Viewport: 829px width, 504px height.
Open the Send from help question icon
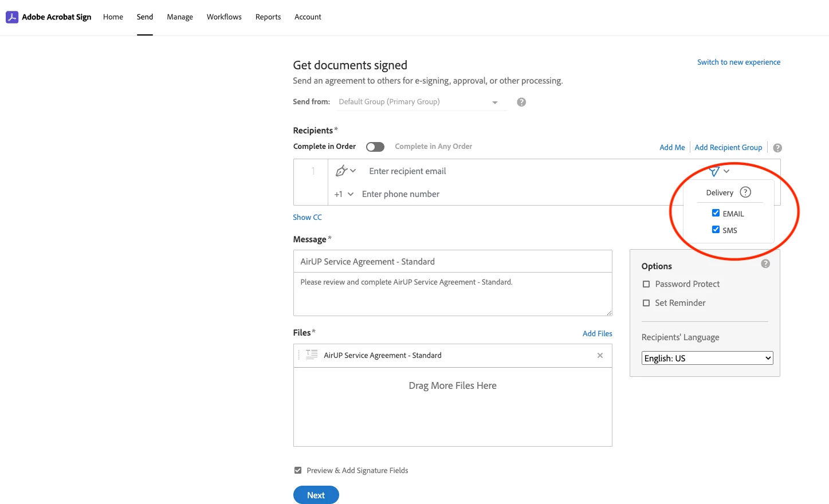pyautogui.click(x=521, y=102)
